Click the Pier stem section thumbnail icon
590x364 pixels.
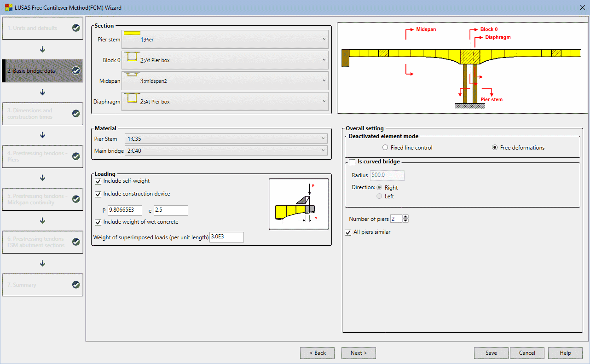pyautogui.click(x=132, y=33)
